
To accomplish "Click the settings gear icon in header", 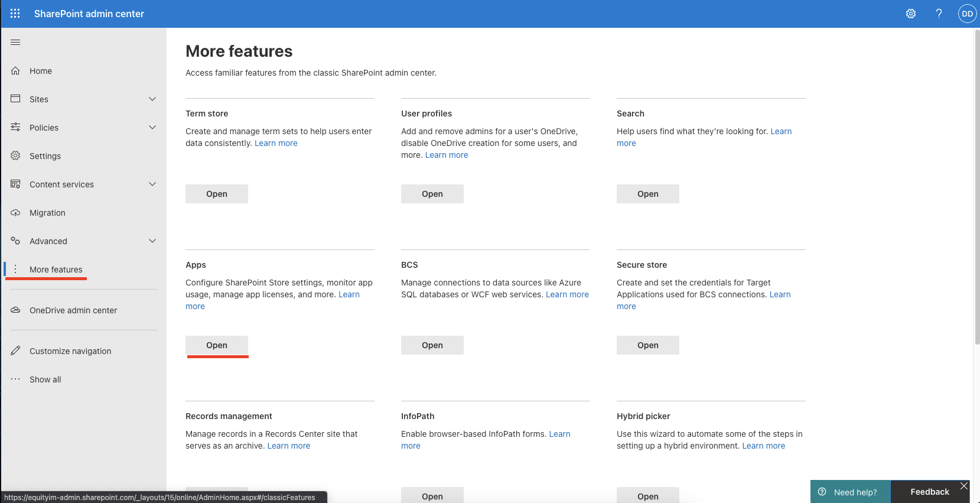I will 911,14.
